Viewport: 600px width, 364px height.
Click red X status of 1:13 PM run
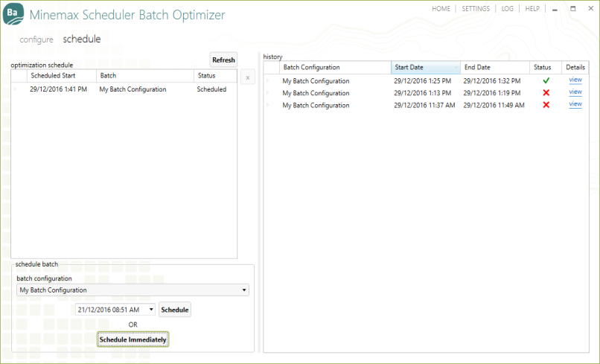(x=546, y=92)
